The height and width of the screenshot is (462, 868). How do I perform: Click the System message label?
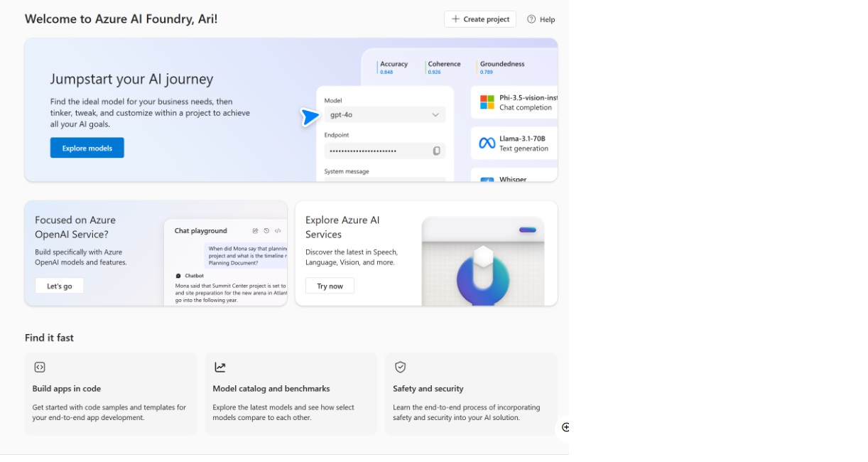347,171
